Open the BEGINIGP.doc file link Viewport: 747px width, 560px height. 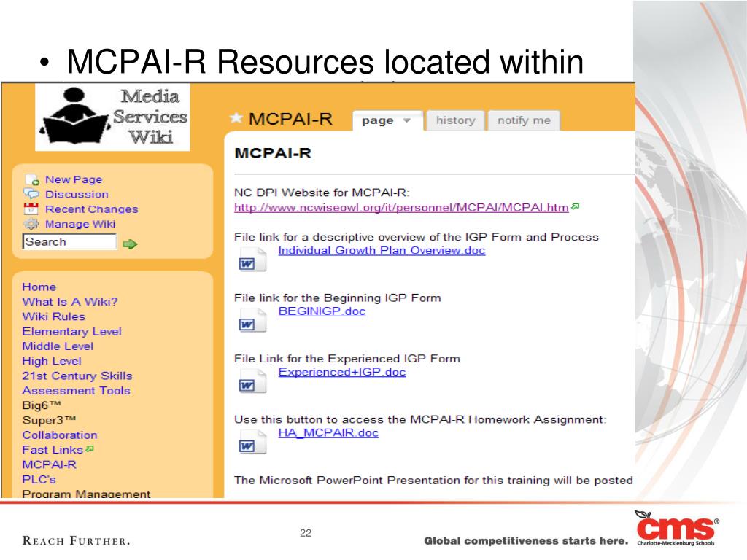click(322, 311)
